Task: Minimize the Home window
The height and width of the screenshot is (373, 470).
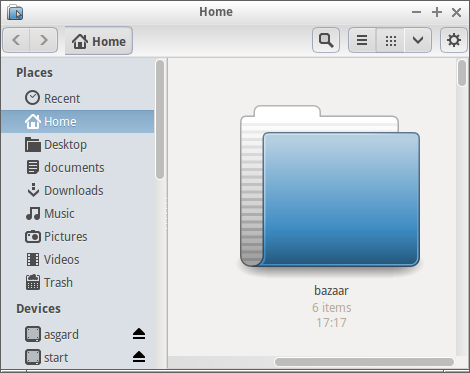Action: (x=416, y=12)
